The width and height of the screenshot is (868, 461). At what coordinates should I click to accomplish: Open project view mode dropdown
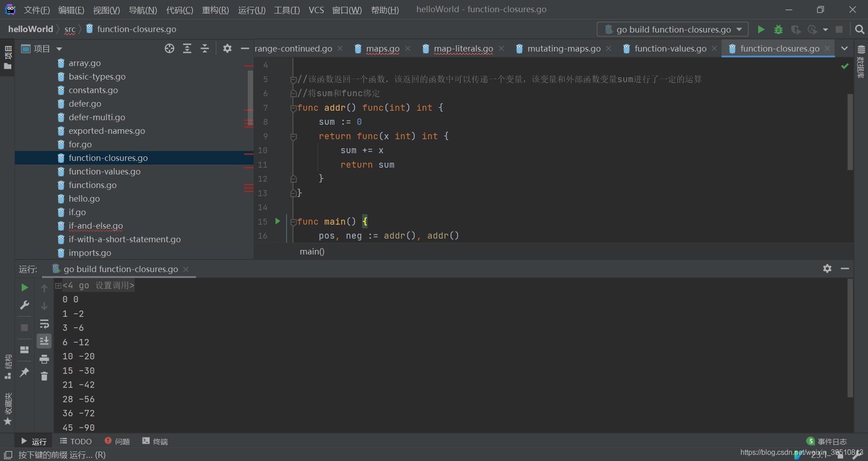[59, 49]
